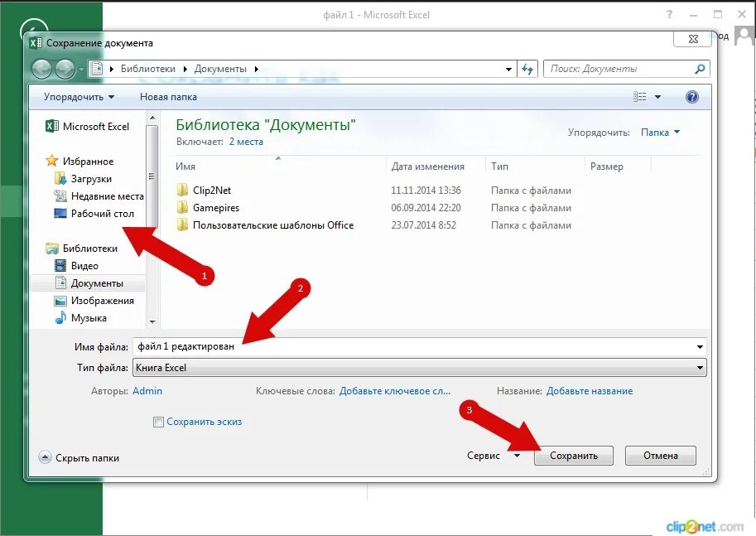Open the help question mark icon
756x536 pixels.
tap(692, 97)
